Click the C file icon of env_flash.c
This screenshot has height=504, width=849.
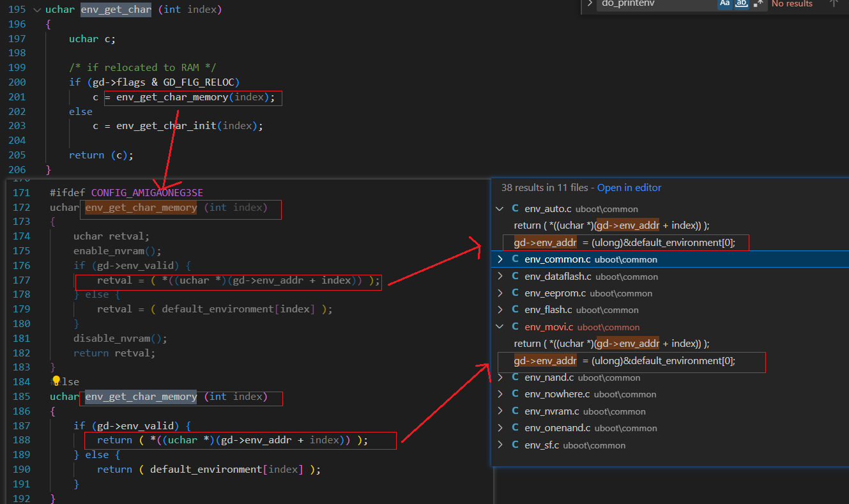pyautogui.click(x=515, y=310)
